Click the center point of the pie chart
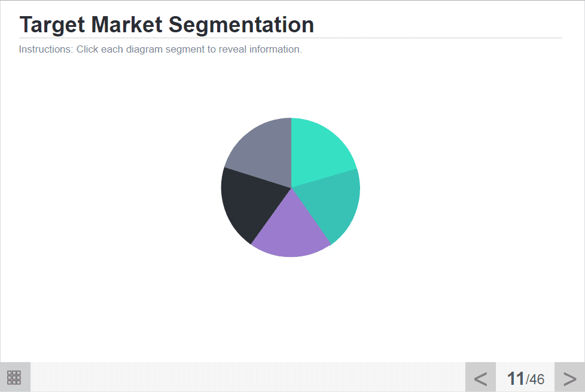This screenshot has width=585, height=392. (x=291, y=188)
